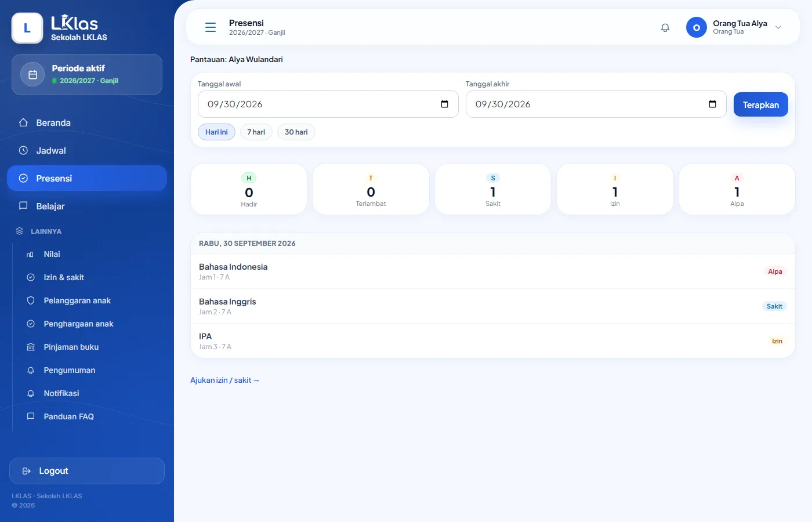Open Pelanggaran anak in the sidebar
This screenshot has height=522, width=812.
tap(93, 301)
